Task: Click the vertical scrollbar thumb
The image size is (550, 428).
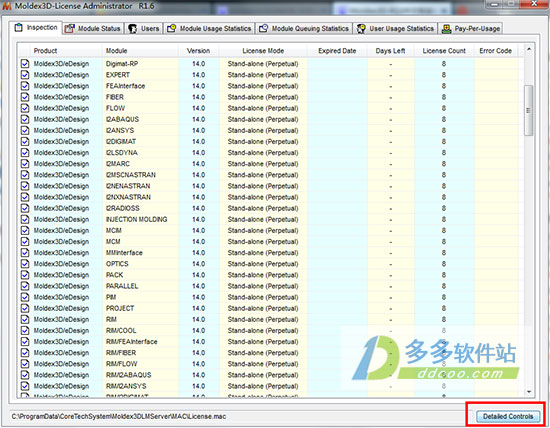Action: pos(529,110)
